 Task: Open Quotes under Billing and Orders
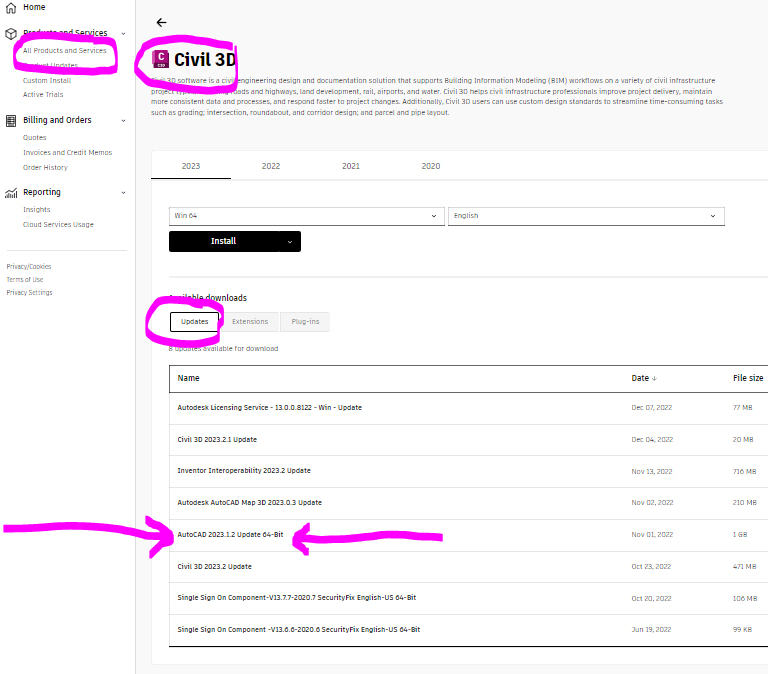coord(35,138)
